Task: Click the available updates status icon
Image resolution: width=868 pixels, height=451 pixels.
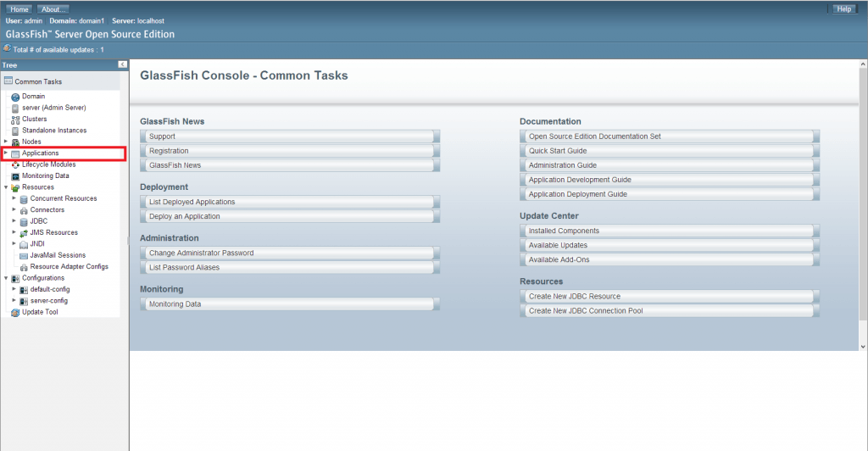Action: [8, 49]
